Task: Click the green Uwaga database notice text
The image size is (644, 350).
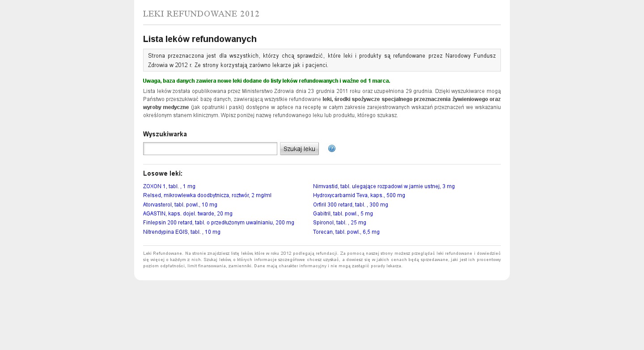Action: coord(266,81)
